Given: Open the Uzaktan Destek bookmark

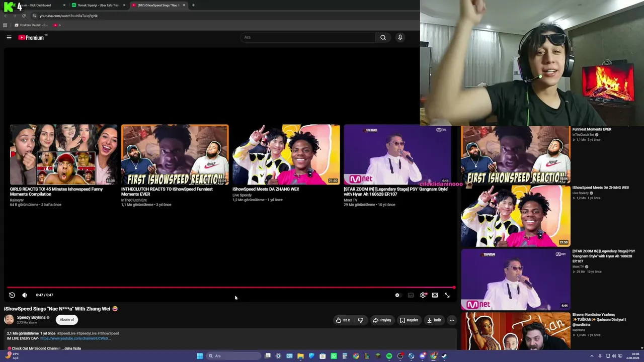Looking at the screenshot, I should (x=31, y=25).
